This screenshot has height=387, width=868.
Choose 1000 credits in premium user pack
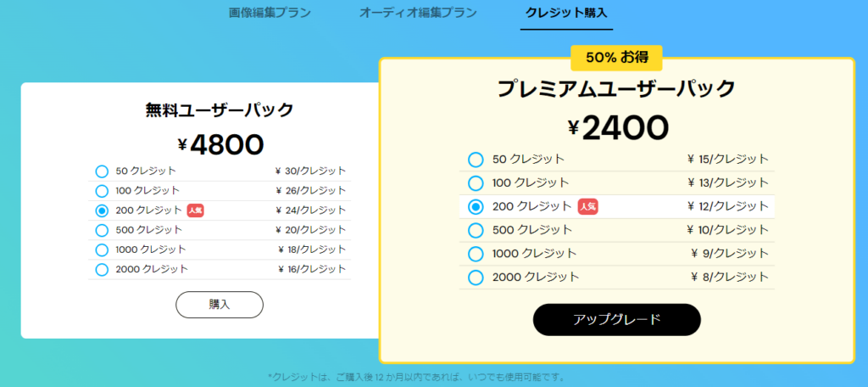(x=476, y=254)
